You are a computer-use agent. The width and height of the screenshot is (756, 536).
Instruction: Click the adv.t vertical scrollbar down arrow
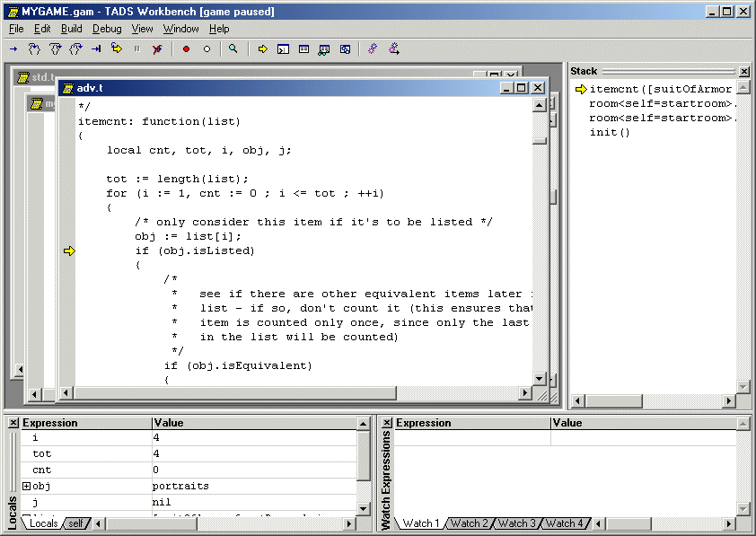pos(540,379)
